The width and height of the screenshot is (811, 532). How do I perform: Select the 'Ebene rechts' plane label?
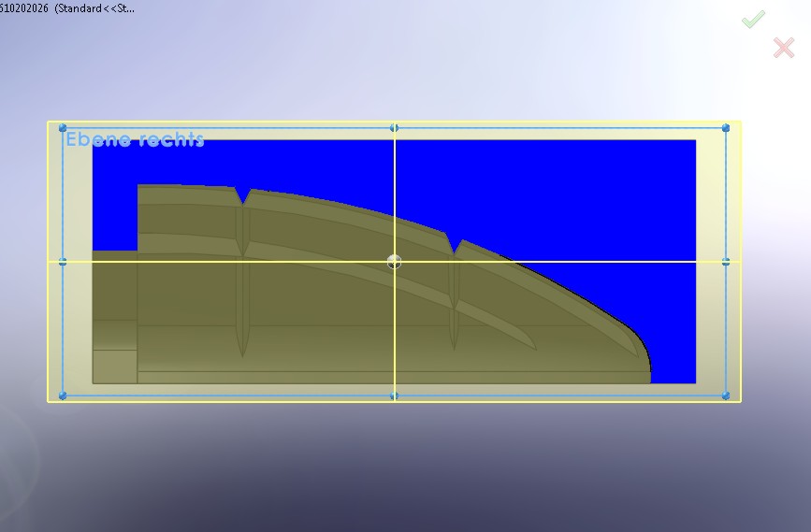tap(135, 139)
